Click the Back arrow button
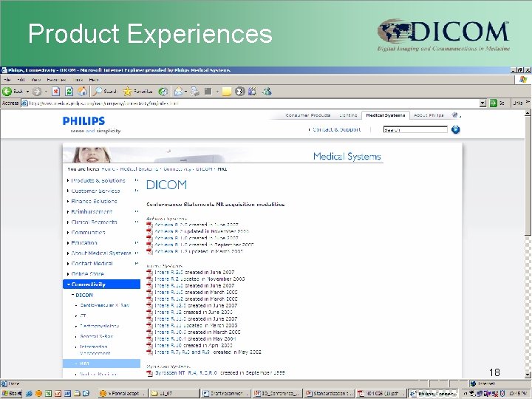 tap(7, 92)
